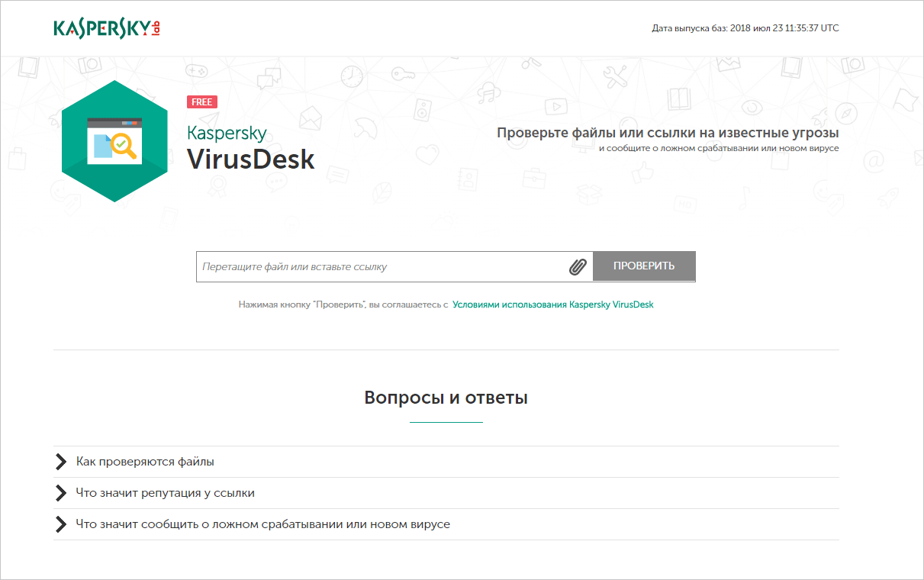
Task: Click question about ложном срабатывании или новом вирусе
Action: [x=263, y=524]
